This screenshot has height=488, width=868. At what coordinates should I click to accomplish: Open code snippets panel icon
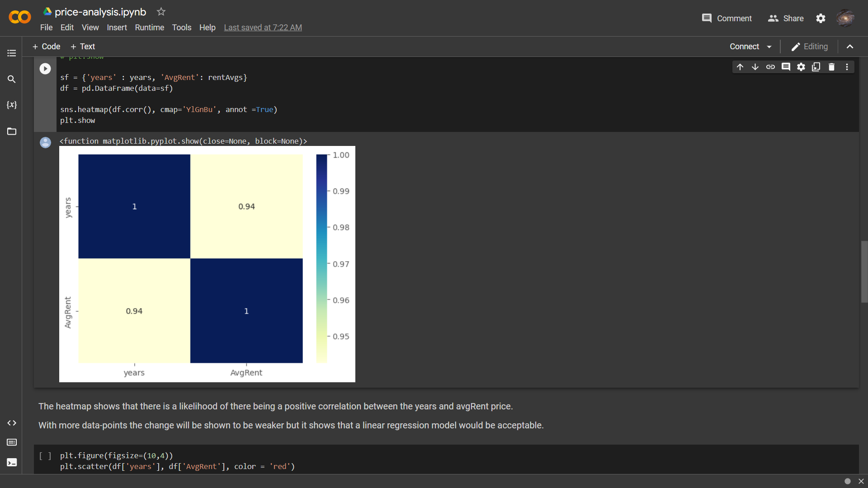click(12, 423)
